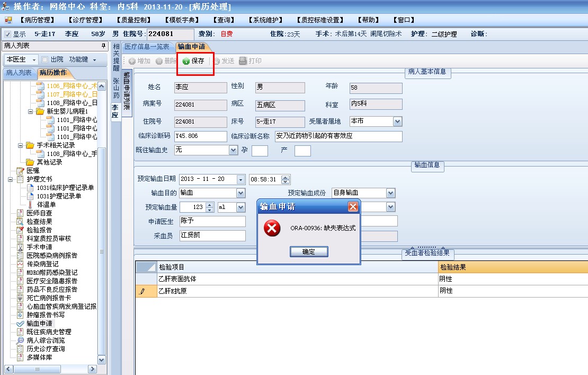Click the 临床诊断码 input field
Viewport: 588px width, 375px height.
[x=201, y=136]
